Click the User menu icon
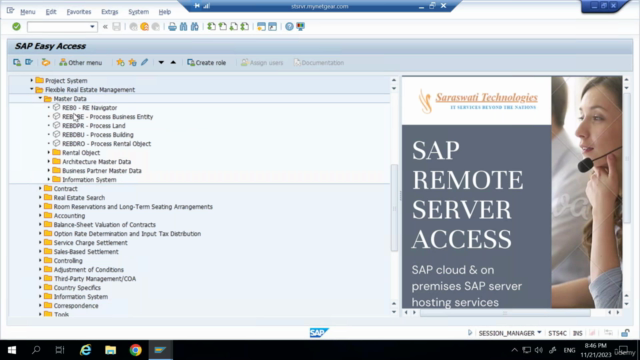The image size is (640, 360). click(x=17, y=62)
